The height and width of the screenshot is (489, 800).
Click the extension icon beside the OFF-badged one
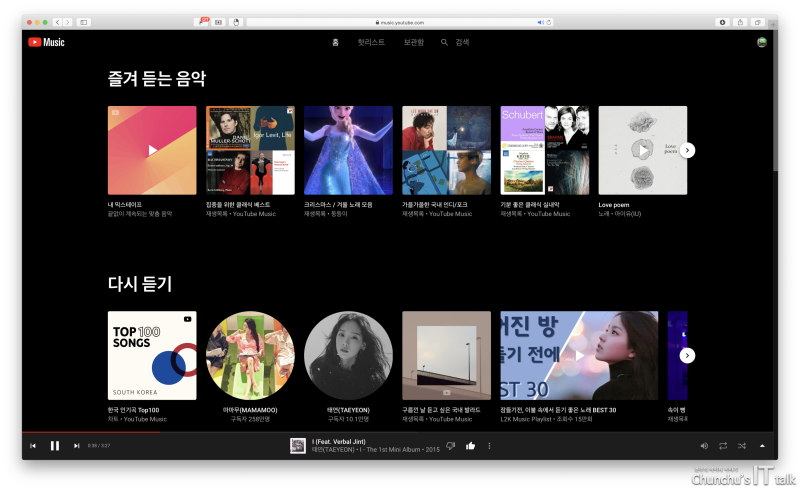(219, 22)
